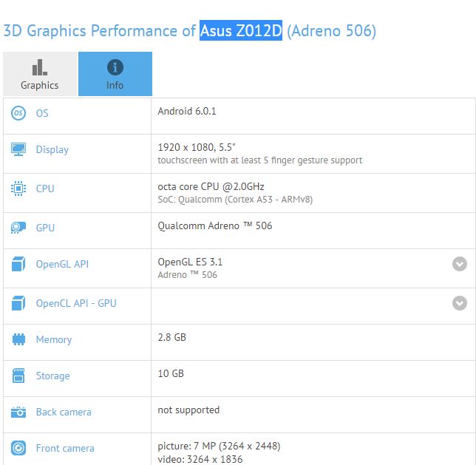Screen dimensions: 476x465
Task: Click the OpenGL API label
Action: tap(62, 264)
